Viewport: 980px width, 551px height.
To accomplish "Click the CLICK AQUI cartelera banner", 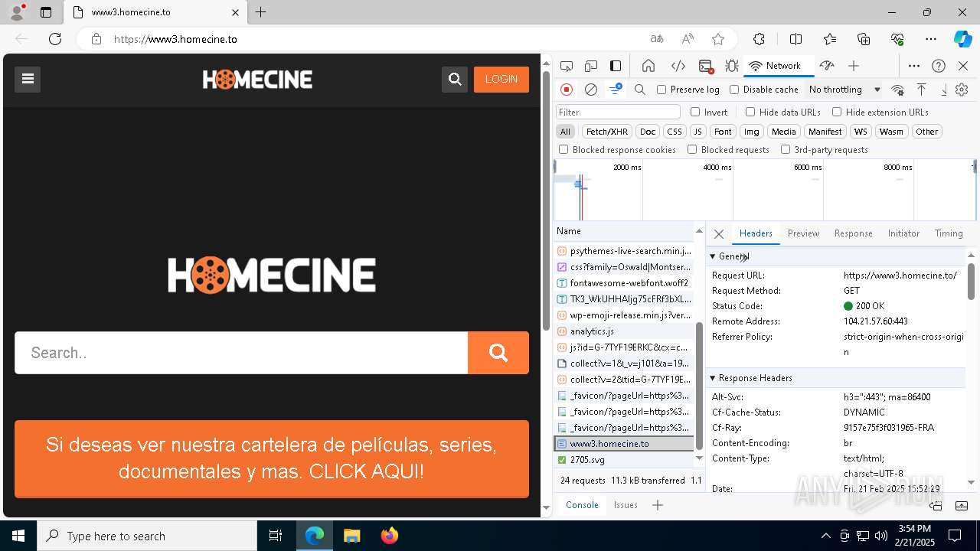I will 272,458.
